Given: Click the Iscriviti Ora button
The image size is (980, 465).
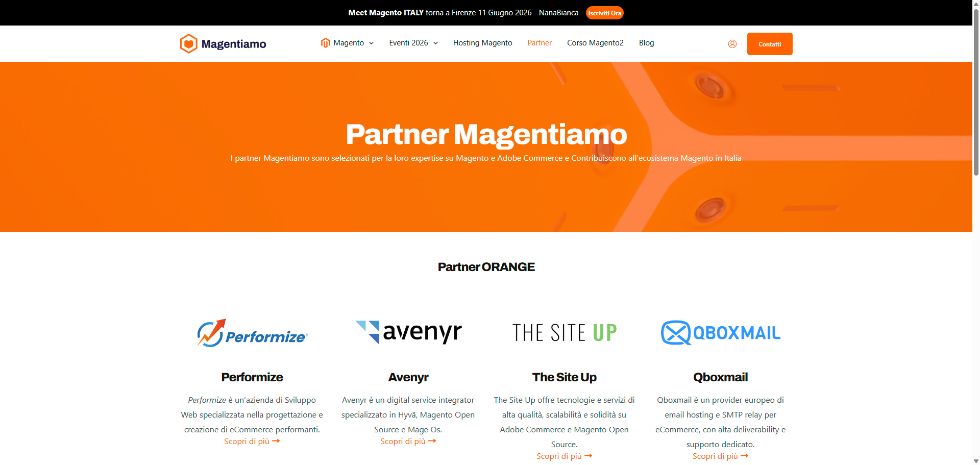Looking at the screenshot, I should [x=605, y=12].
